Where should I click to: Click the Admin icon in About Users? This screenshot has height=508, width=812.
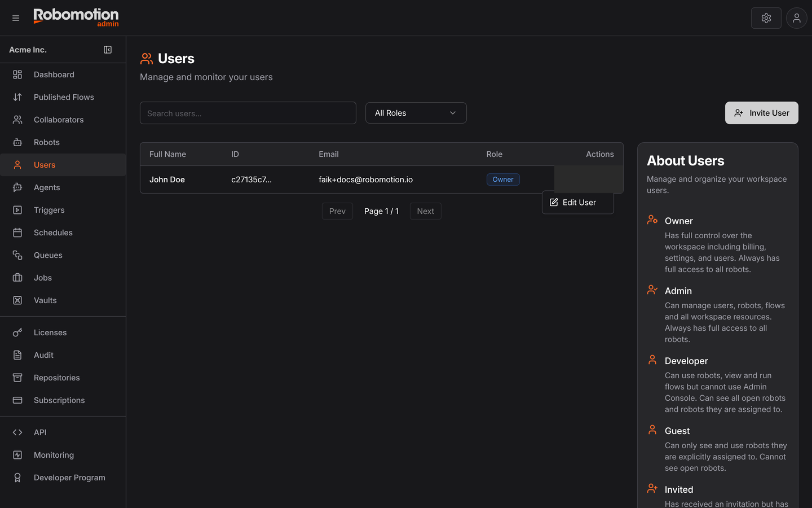[652, 290]
